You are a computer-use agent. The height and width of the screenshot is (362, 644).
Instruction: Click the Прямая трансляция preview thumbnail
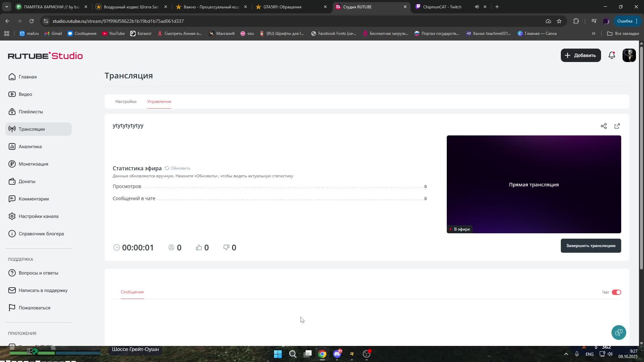tap(533, 184)
